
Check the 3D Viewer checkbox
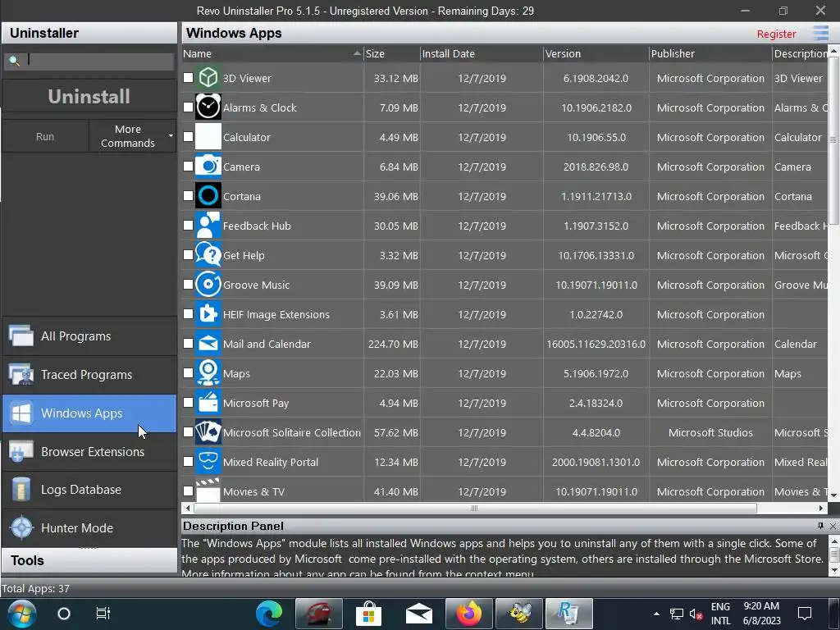(x=188, y=78)
